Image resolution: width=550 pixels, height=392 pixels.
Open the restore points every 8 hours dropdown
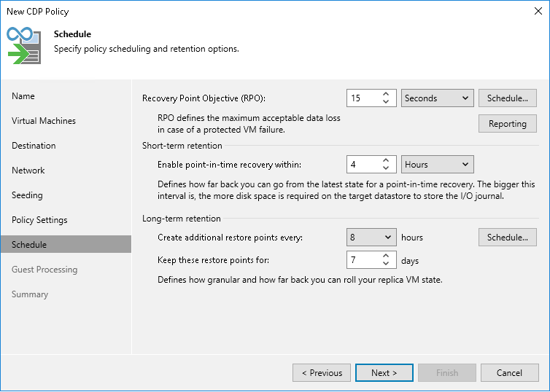click(x=371, y=237)
